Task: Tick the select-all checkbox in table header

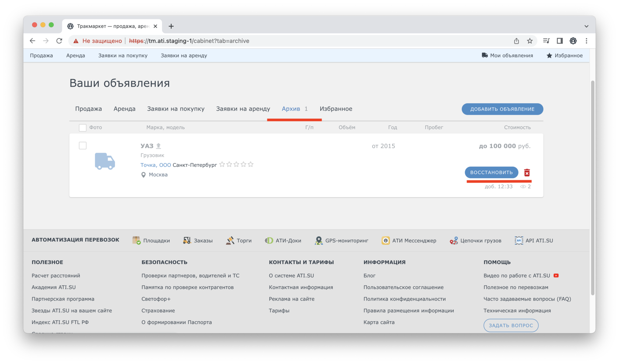Action: tap(83, 127)
